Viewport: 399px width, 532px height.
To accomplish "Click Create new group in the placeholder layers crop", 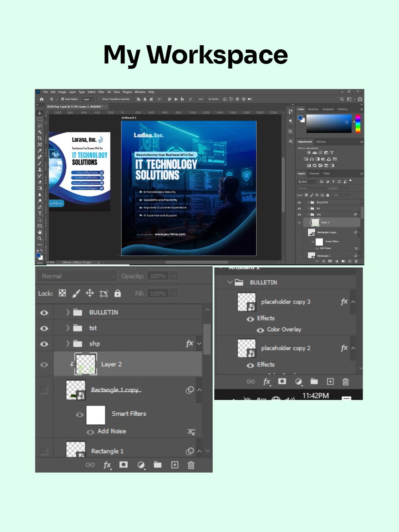I will [314, 382].
